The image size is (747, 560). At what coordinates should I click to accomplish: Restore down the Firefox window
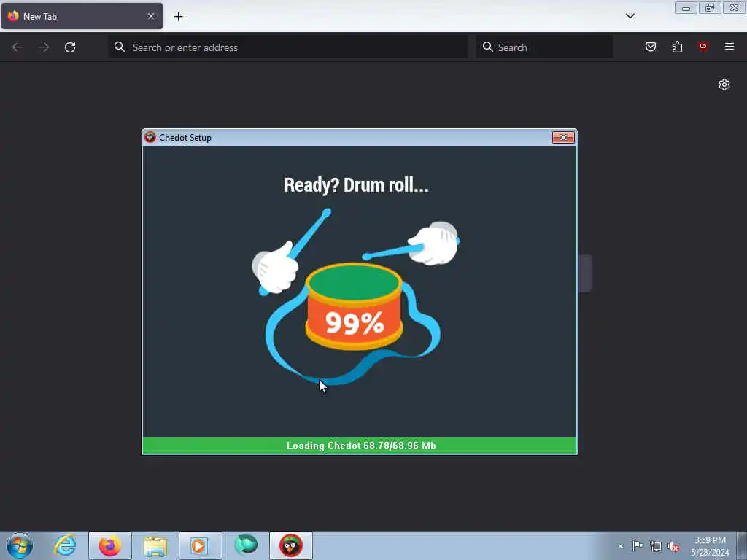710,8
